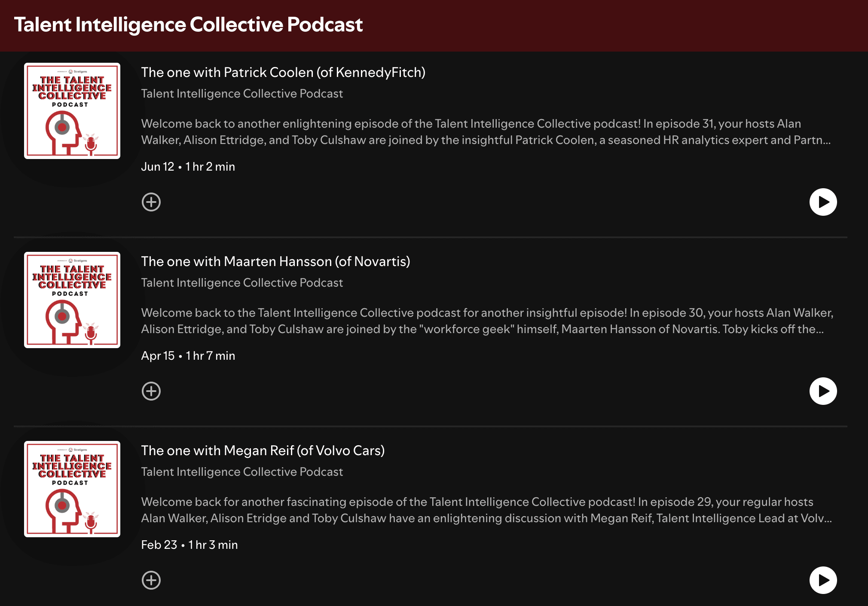Open Patrick Coolen episode cover art

coord(72,111)
